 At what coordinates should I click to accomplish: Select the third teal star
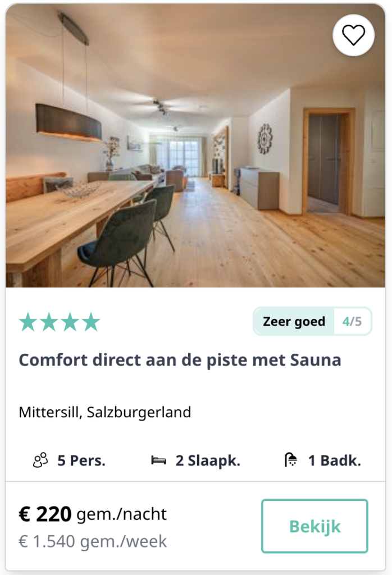[70, 322]
